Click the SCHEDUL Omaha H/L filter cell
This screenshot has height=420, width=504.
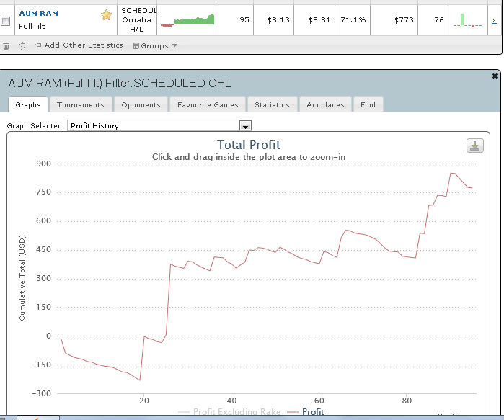(137, 20)
